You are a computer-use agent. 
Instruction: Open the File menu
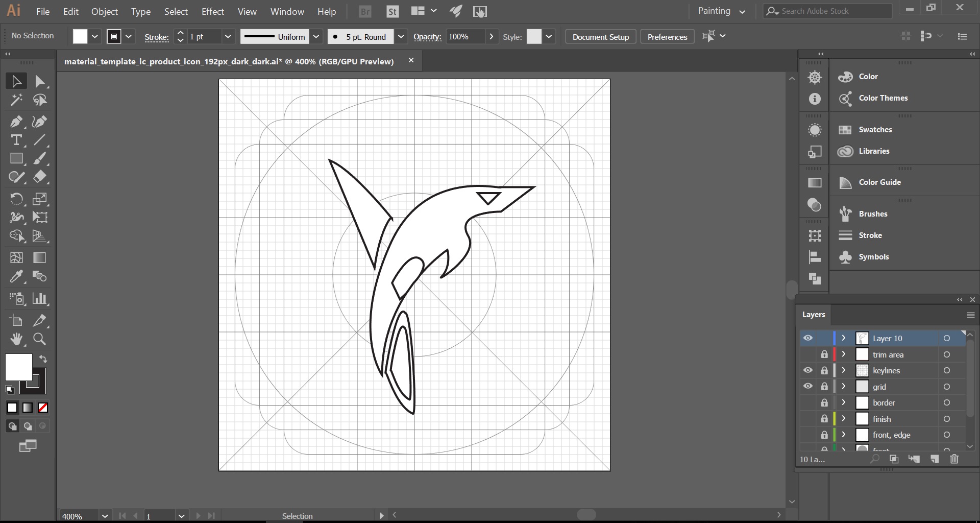point(43,11)
